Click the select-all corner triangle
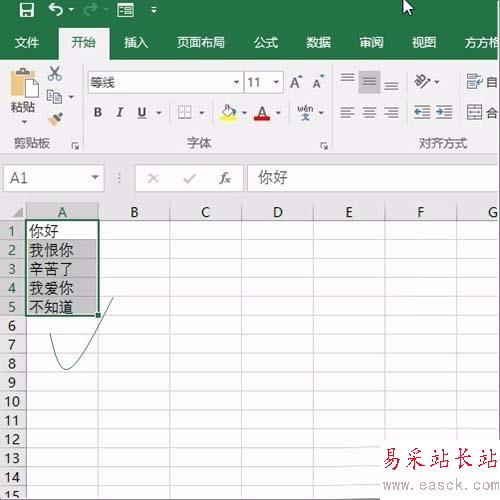Screen dimensions: 500x500 [x=17, y=211]
